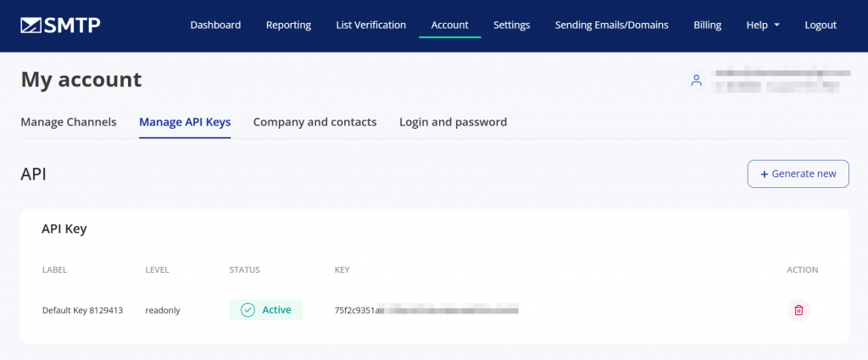This screenshot has width=868, height=360.
Task: Open the Dashboard page
Action: [x=215, y=25]
